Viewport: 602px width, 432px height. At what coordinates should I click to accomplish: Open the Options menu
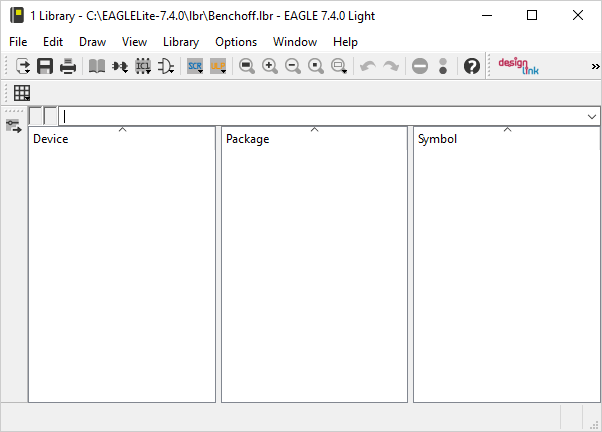(x=236, y=42)
